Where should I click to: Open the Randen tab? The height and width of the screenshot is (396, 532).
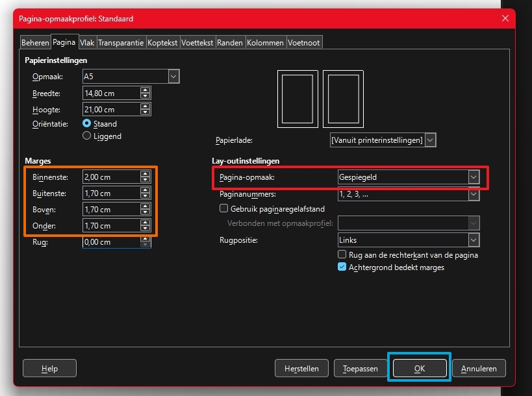coord(230,43)
